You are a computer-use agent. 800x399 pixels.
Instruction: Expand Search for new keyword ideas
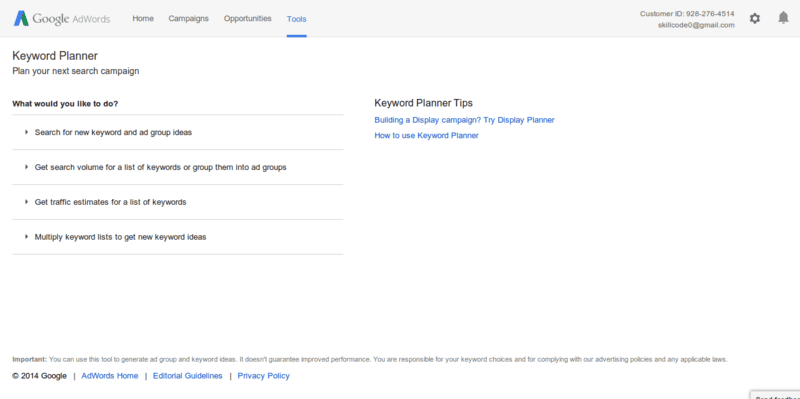pyautogui.click(x=178, y=132)
